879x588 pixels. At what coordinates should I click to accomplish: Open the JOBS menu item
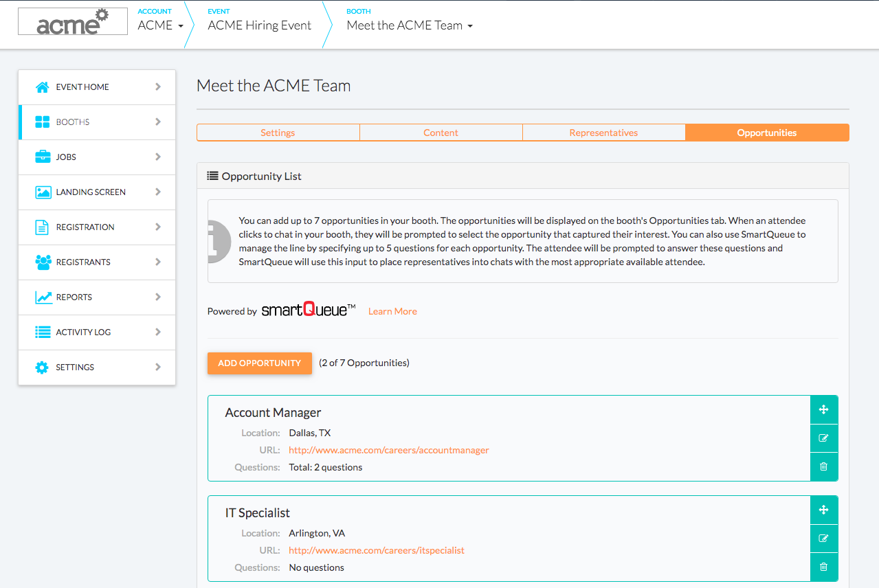[x=97, y=157]
